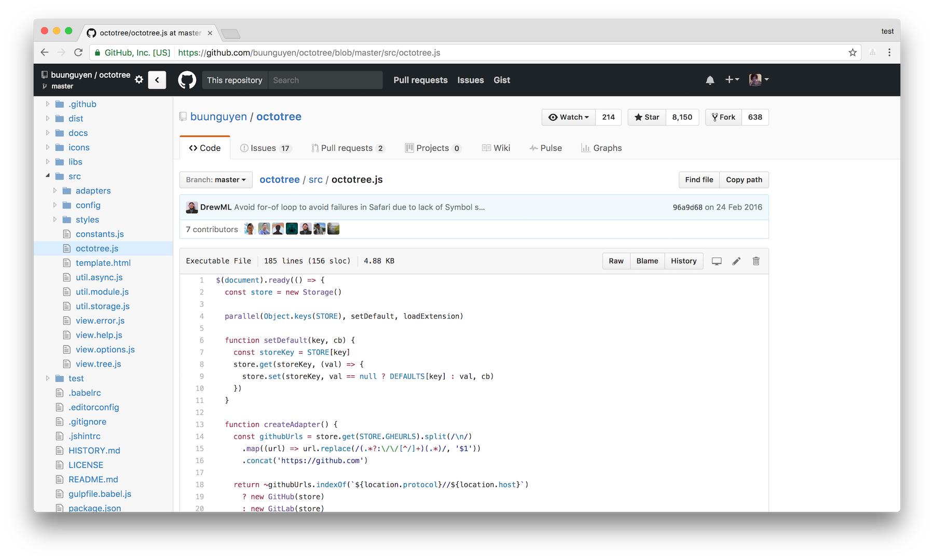Open view.tree.js in the file tree
Screen dimensions: 934x560
(98, 364)
